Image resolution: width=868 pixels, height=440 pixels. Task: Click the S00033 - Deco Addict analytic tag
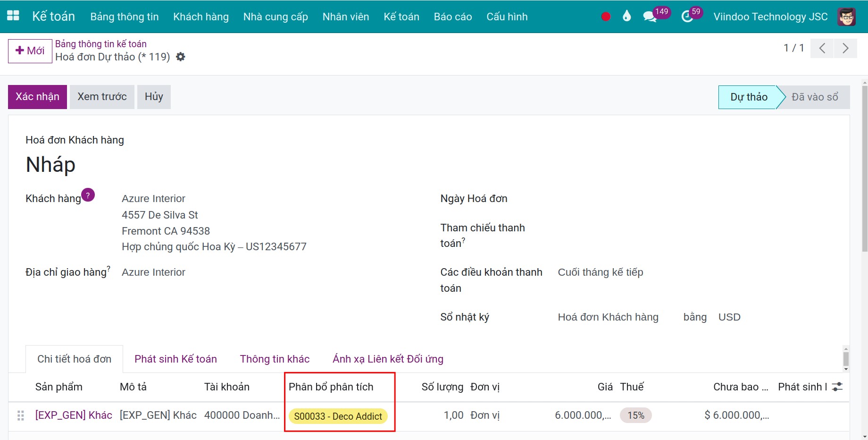338,416
